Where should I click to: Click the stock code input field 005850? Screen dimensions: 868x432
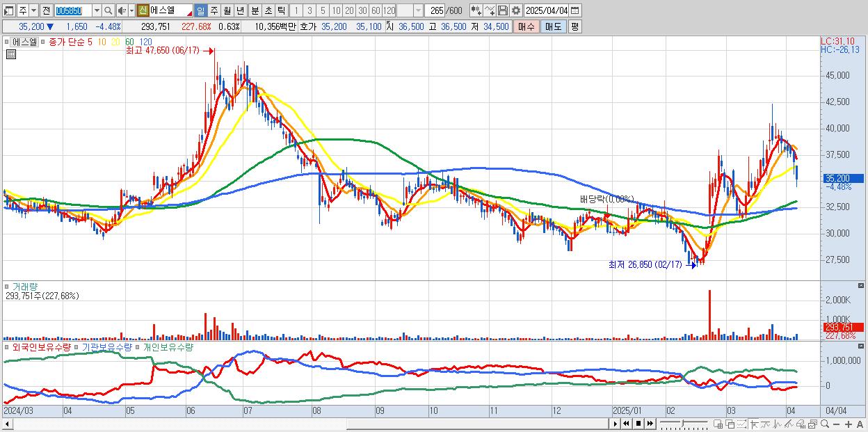click(x=73, y=10)
